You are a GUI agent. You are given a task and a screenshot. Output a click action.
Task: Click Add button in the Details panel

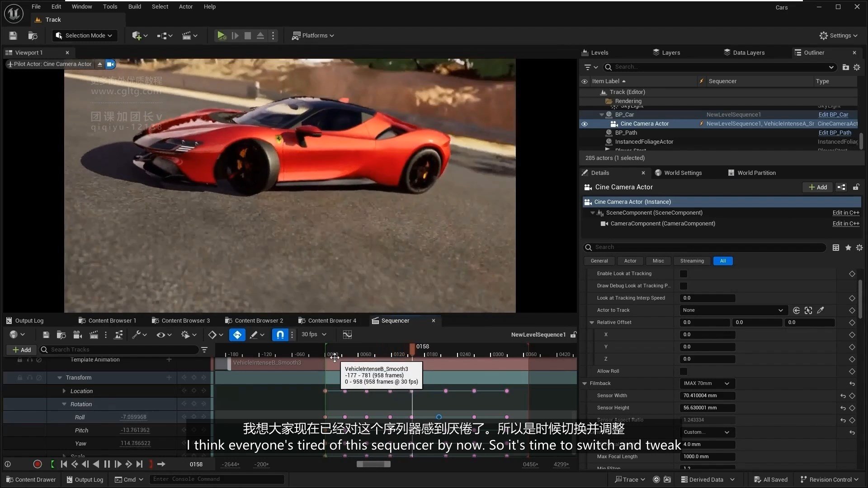pyautogui.click(x=817, y=187)
